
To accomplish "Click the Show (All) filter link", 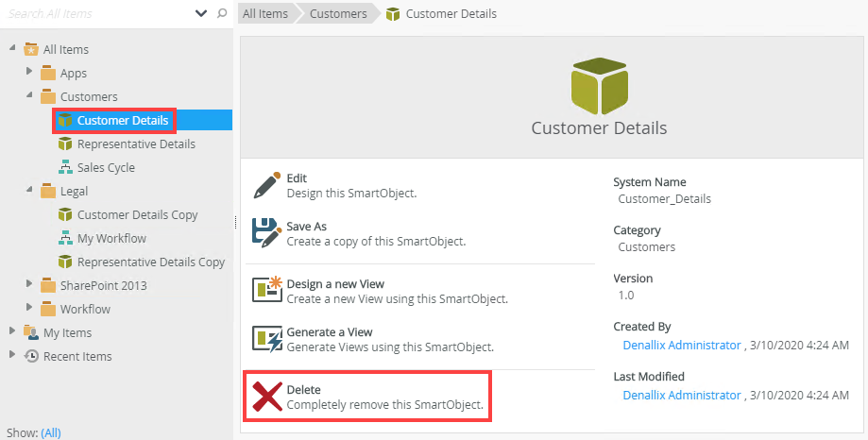I will tap(51, 432).
